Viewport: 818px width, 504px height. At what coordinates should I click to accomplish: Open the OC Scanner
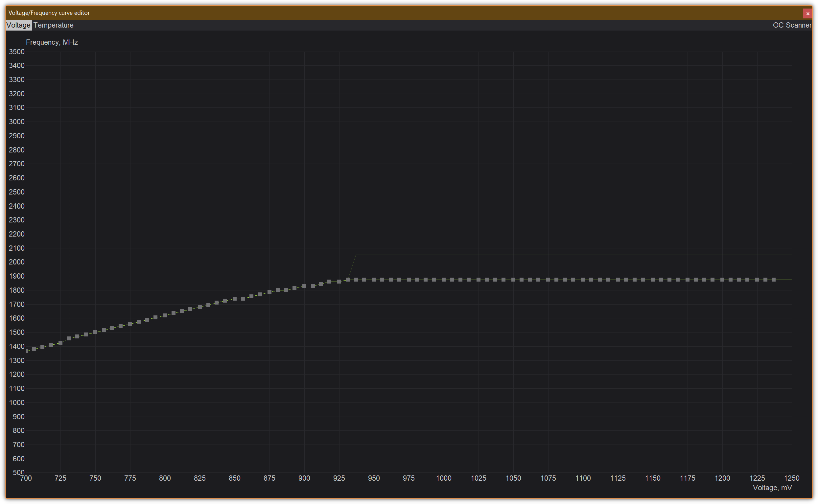(x=792, y=25)
